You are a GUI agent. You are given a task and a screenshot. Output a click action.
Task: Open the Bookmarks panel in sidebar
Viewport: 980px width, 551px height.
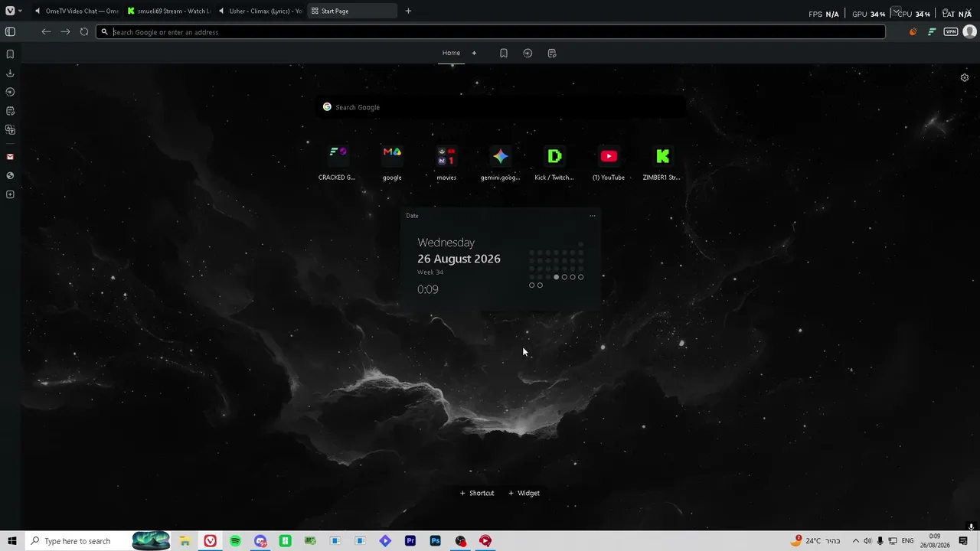[10, 54]
